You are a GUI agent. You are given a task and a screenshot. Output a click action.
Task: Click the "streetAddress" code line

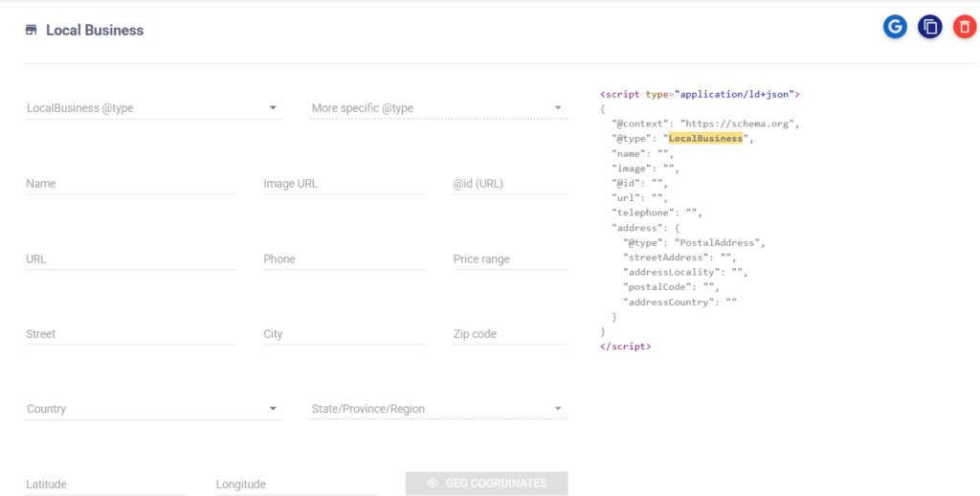pyautogui.click(x=679, y=257)
